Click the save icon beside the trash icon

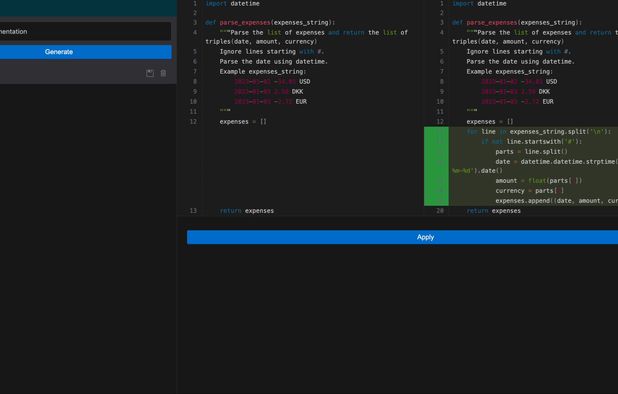[x=150, y=73]
